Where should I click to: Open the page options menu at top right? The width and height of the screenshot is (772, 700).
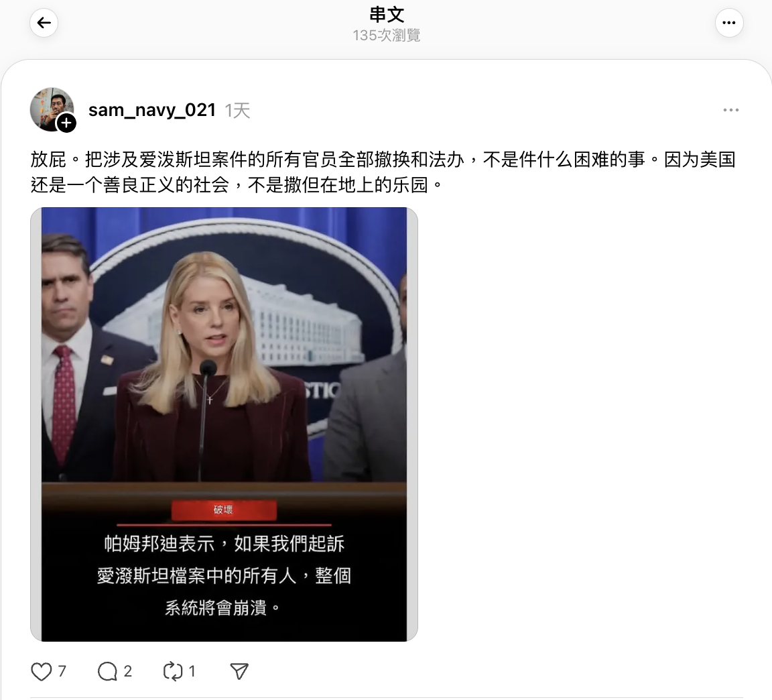729,23
